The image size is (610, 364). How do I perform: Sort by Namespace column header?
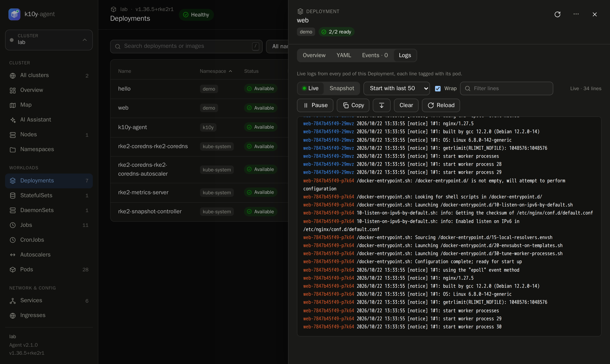click(216, 71)
